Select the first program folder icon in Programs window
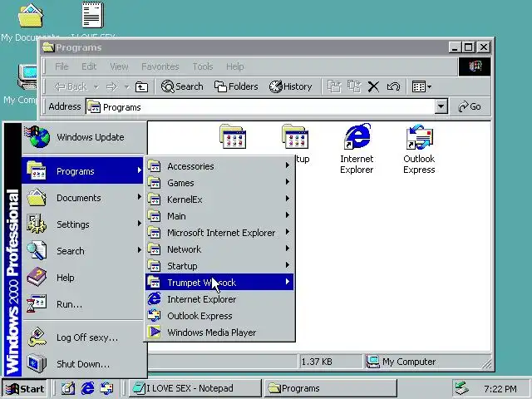The width and height of the screenshot is (532, 399). 233,137
